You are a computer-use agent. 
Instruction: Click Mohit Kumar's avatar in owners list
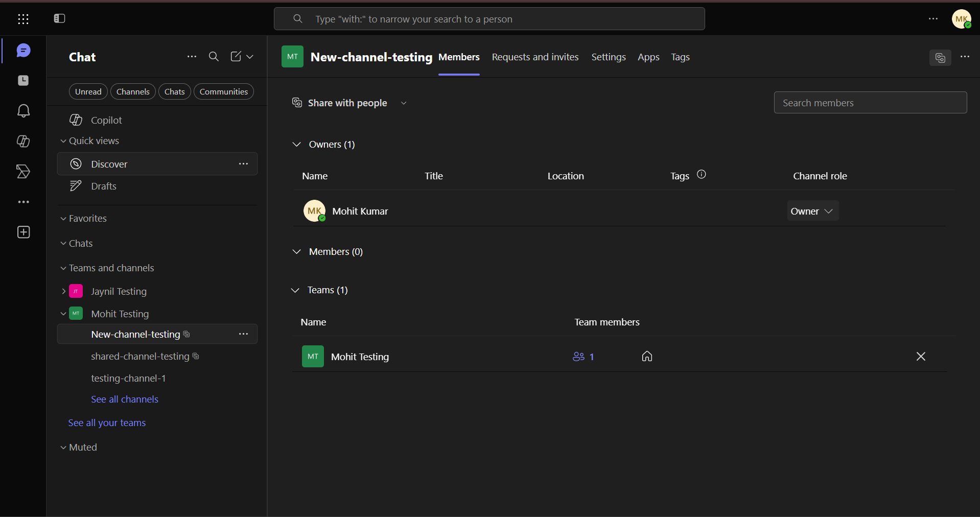(314, 211)
